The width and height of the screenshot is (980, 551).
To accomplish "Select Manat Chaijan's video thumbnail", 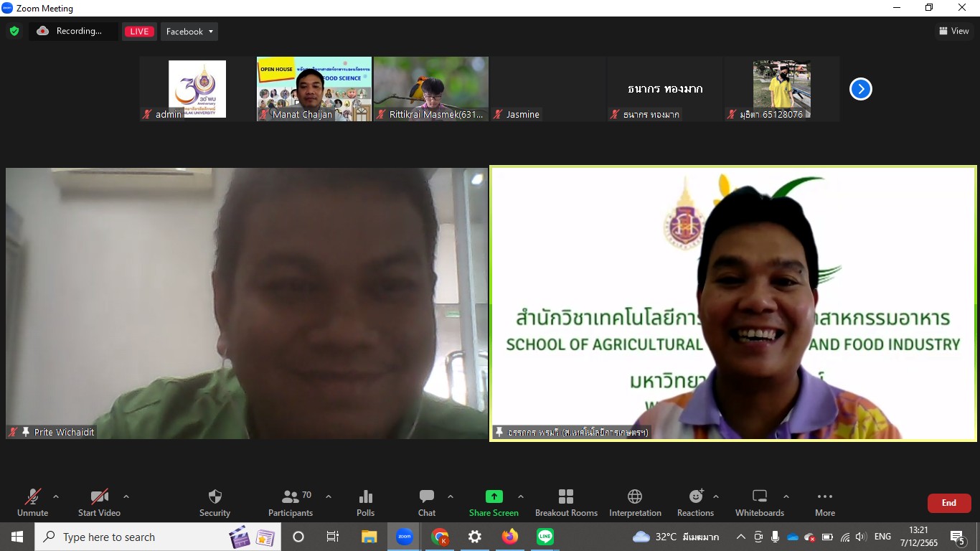I will [314, 88].
